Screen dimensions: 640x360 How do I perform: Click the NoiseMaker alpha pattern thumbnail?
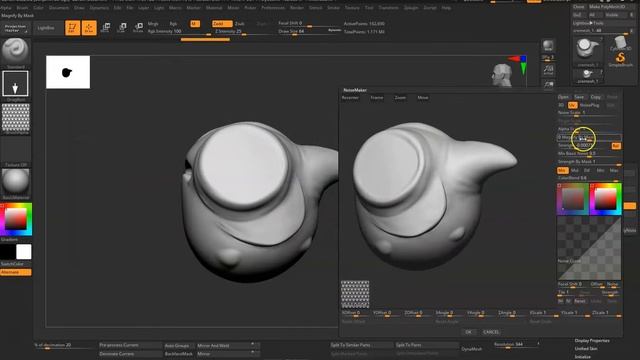pos(355,294)
